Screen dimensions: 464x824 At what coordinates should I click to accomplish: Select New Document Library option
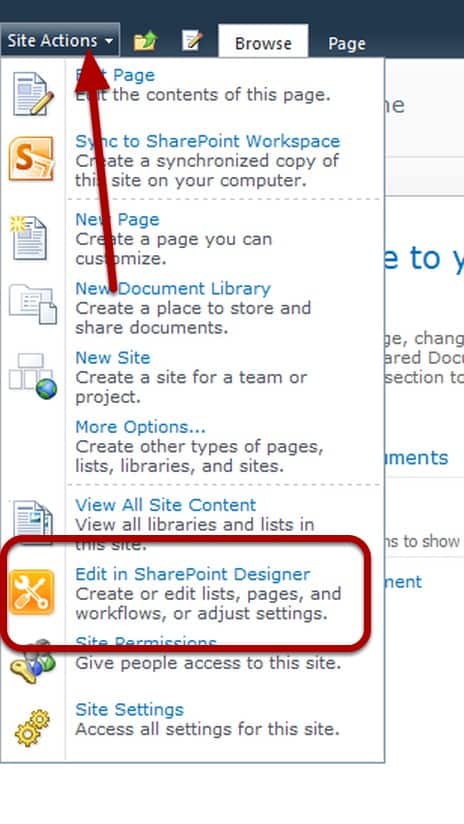point(173,289)
